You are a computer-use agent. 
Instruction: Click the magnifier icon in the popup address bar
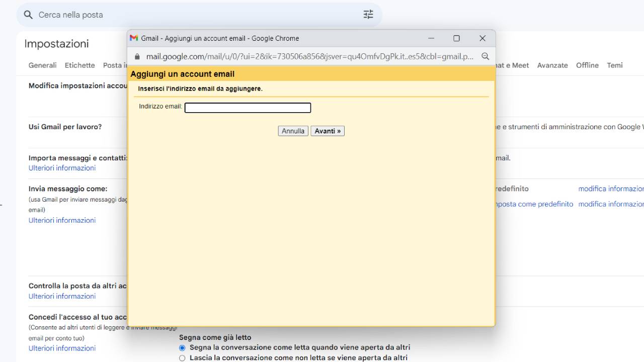tap(485, 56)
